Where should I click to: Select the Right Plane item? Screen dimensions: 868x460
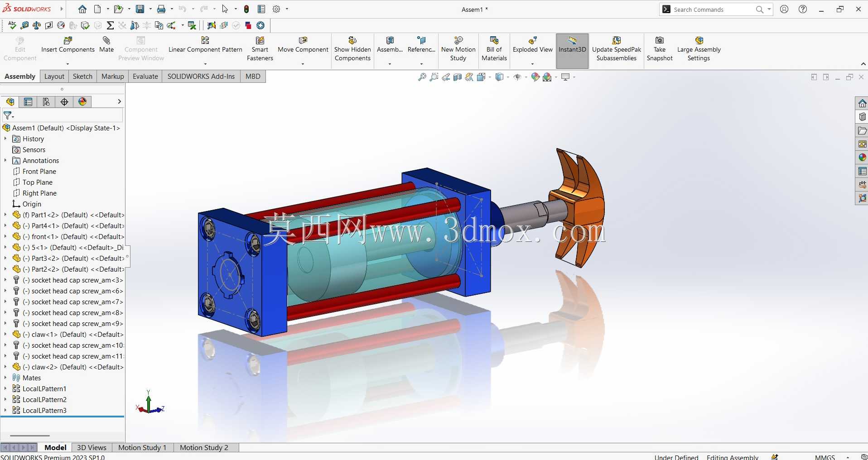pyautogui.click(x=39, y=193)
